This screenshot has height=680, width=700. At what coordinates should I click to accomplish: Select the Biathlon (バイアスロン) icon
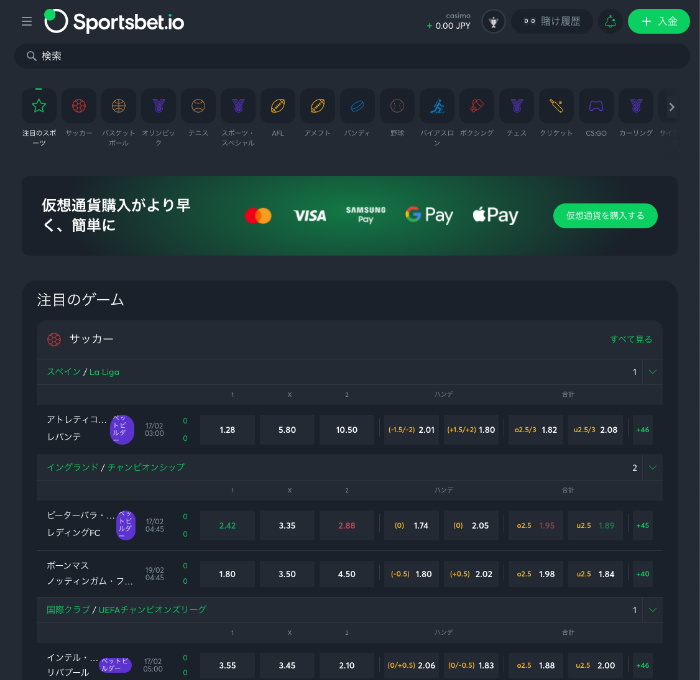(437, 106)
